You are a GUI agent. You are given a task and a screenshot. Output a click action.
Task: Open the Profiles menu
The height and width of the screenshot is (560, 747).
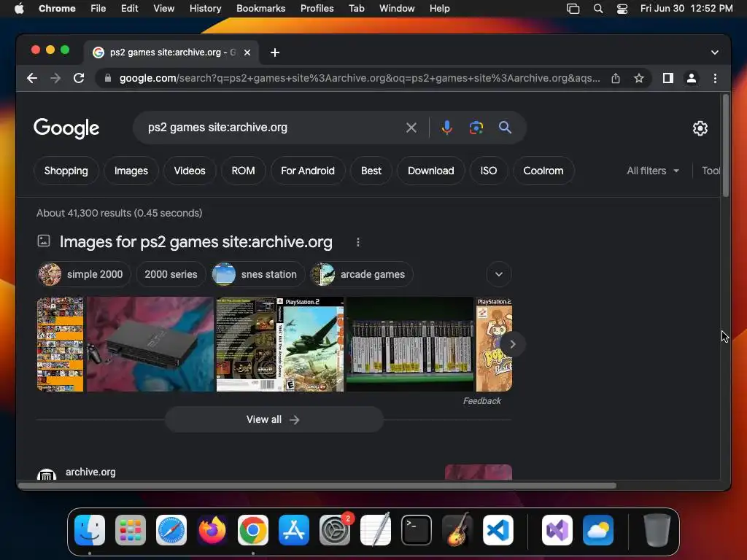tap(317, 9)
